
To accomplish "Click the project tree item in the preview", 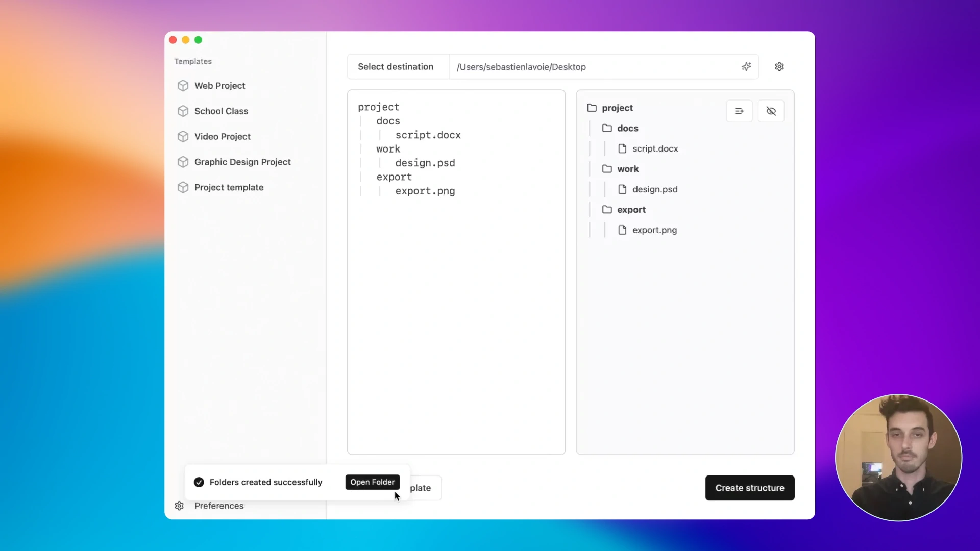I will (x=617, y=108).
